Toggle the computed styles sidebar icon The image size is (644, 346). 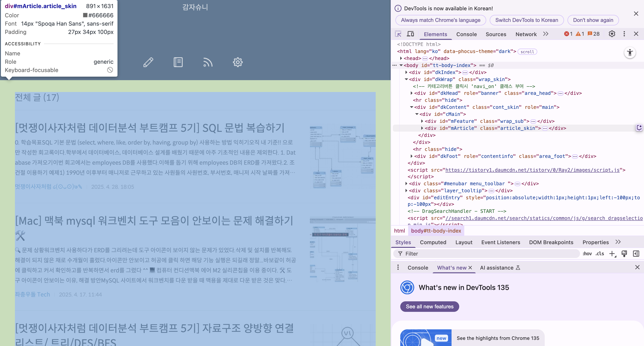[x=636, y=254]
